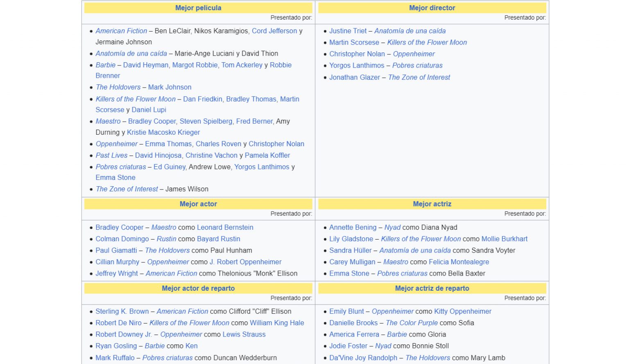This screenshot has height=364, width=629.
Task: Open the Da'Vine Joy Randolph link
Action: click(363, 357)
